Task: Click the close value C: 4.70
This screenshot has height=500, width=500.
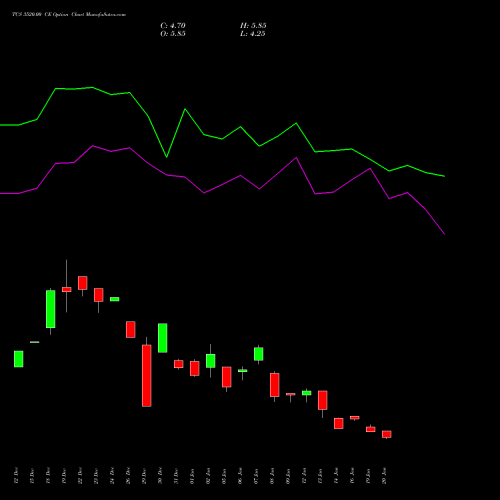Action: (173, 26)
